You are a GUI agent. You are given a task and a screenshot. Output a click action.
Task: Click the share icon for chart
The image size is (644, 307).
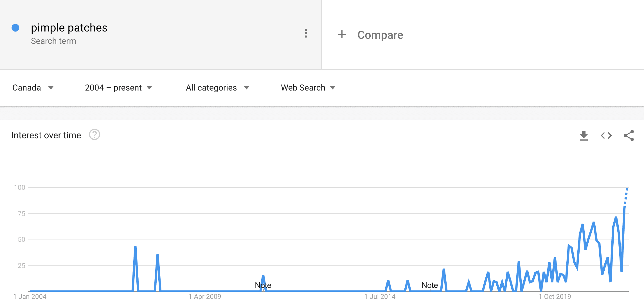(629, 136)
